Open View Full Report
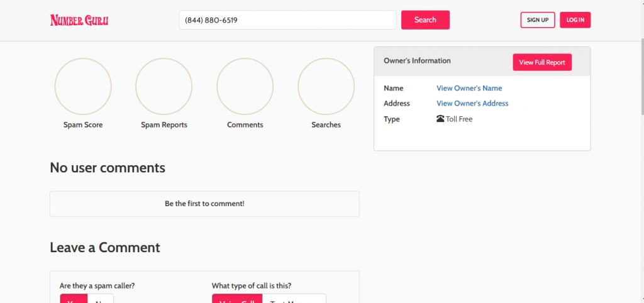 541,62
